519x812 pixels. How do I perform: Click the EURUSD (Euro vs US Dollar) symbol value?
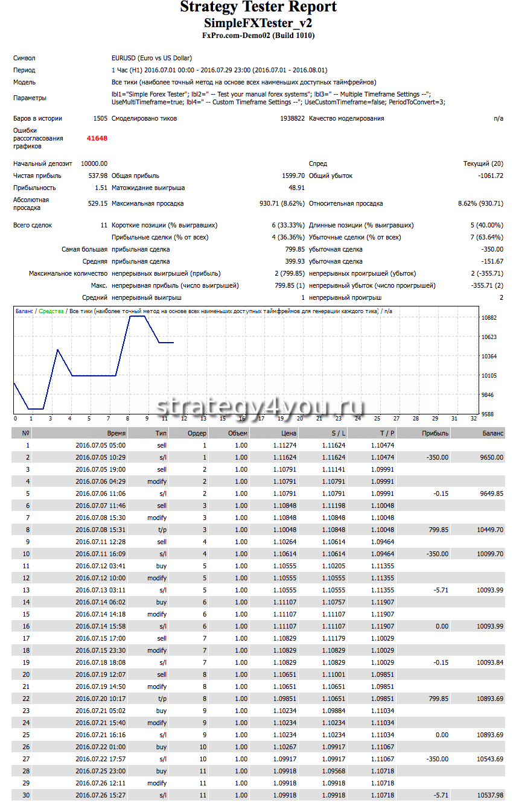[x=151, y=59]
